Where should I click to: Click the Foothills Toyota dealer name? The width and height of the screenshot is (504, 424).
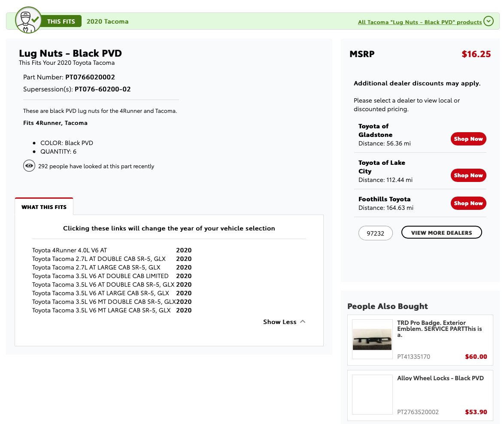(384, 199)
